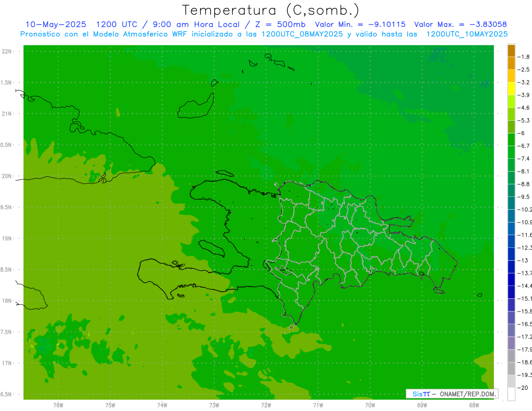Click the '76W' longitude label
This screenshot has height=411, width=532.
point(58,405)
